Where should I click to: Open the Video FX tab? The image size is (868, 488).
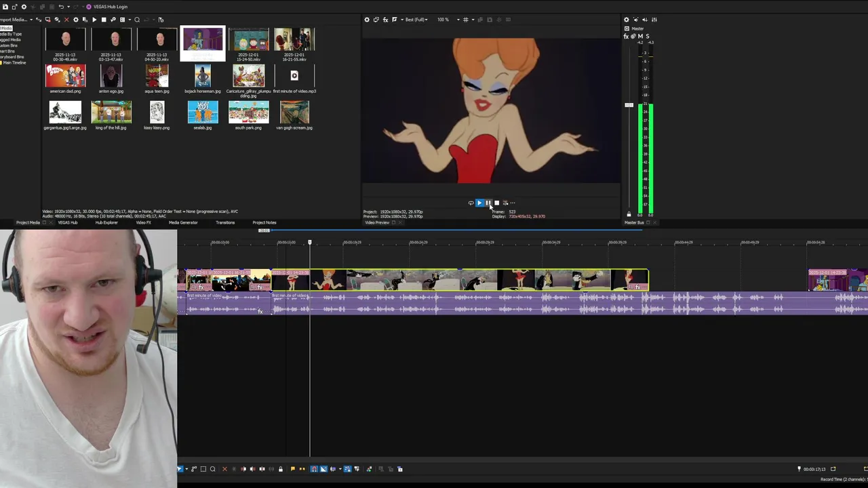click(144, 222)
